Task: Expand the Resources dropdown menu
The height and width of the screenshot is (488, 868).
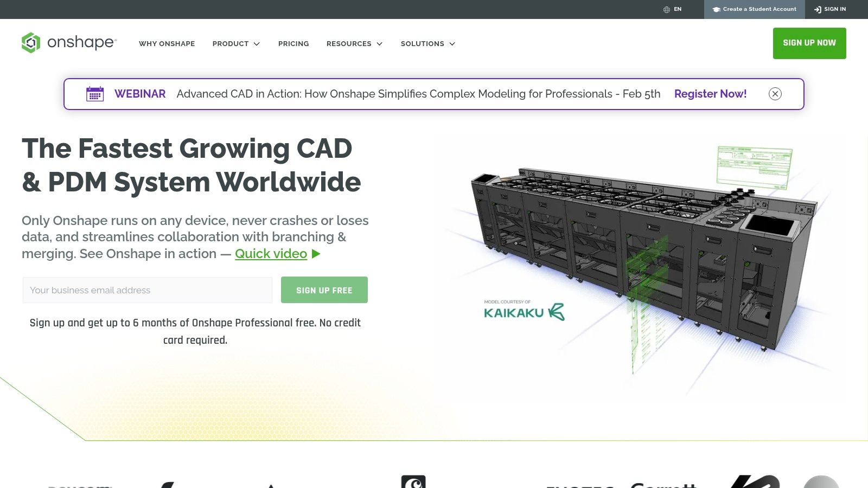Action: pos(354,43)
